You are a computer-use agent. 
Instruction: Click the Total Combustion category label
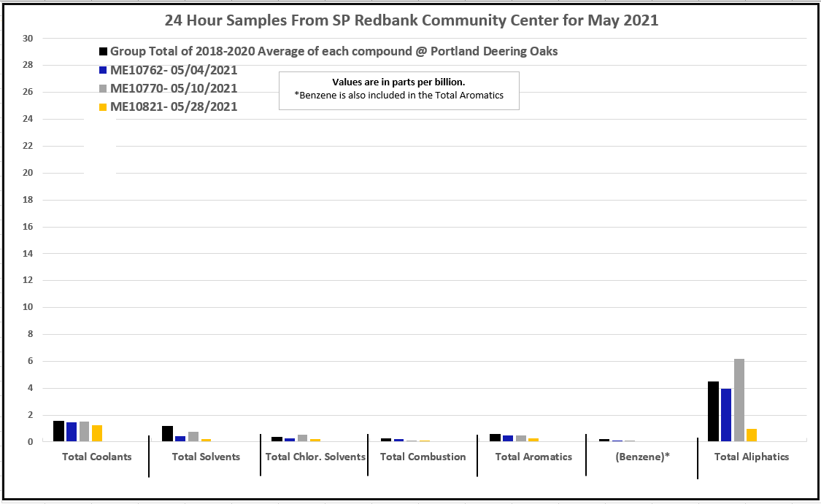[423, 457]
